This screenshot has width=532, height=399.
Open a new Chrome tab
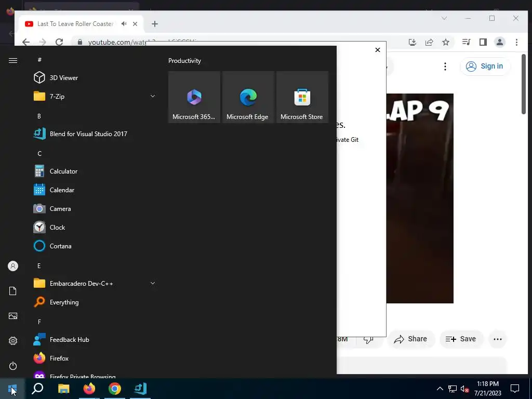click(155, 24)
